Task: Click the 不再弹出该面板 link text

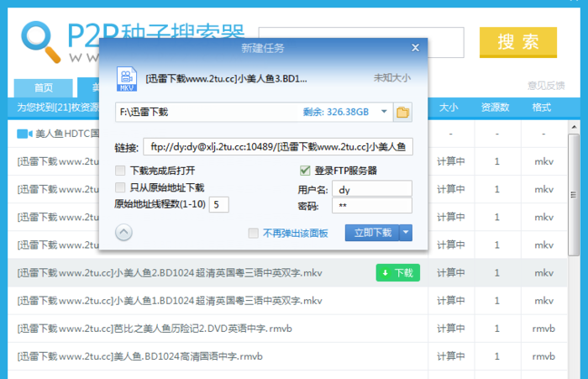Action: click(x=296, y=234)
